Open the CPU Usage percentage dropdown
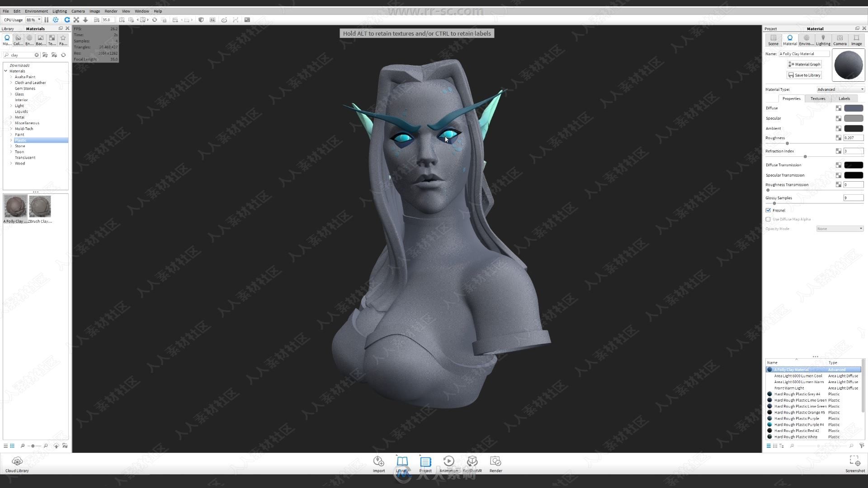 coord(34,20)
